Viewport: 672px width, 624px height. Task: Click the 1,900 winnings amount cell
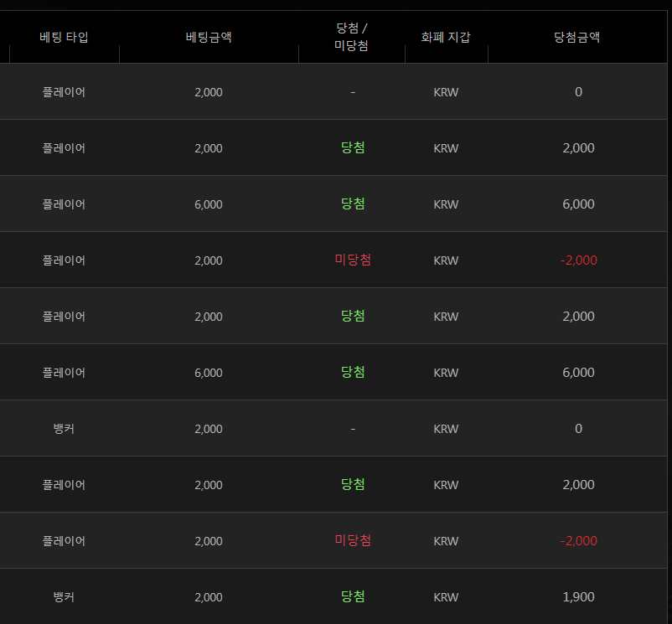coord(578,597)
